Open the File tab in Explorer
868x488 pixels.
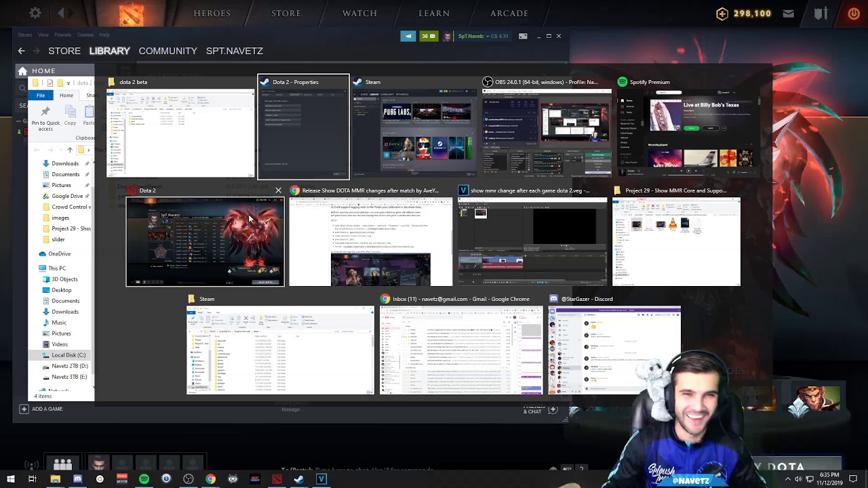click(41, 96)
